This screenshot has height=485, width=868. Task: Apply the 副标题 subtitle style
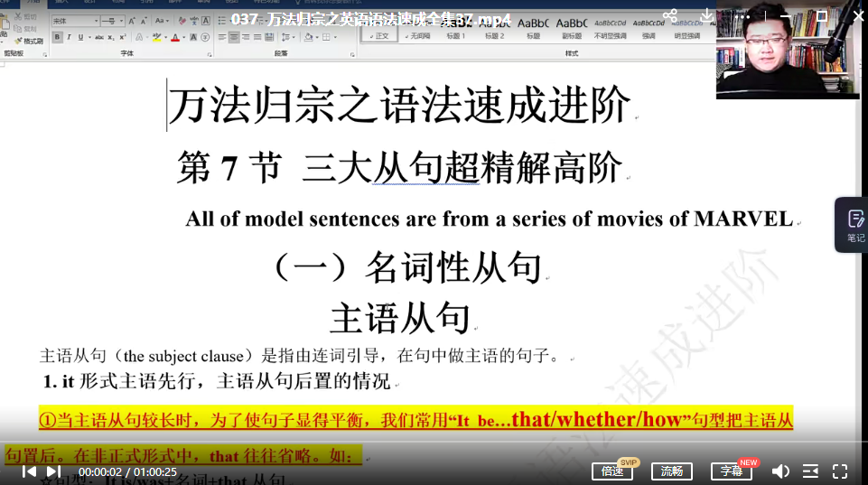click(571, 29)
